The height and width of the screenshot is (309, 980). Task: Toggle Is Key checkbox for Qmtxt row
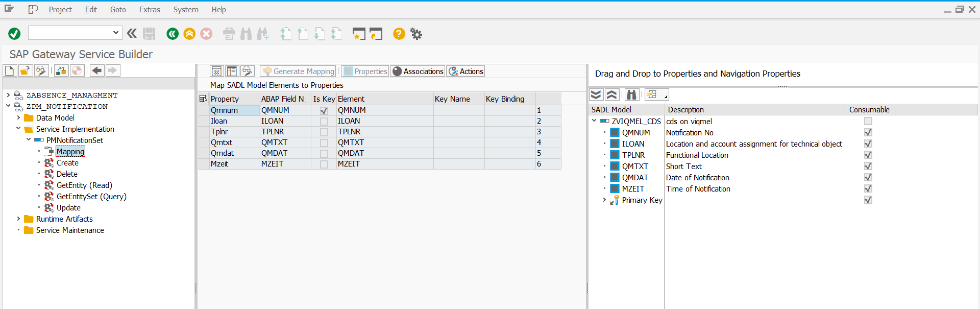(324, 142)
